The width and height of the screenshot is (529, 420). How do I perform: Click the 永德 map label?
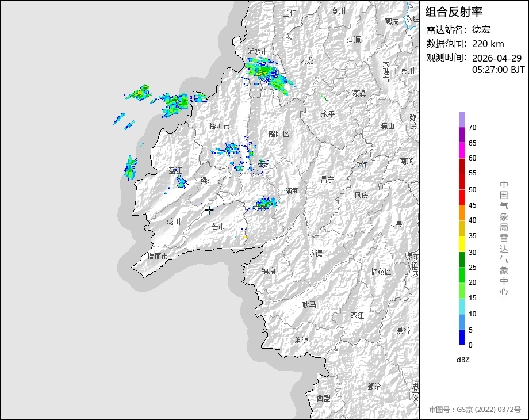[x=316, y=253]
